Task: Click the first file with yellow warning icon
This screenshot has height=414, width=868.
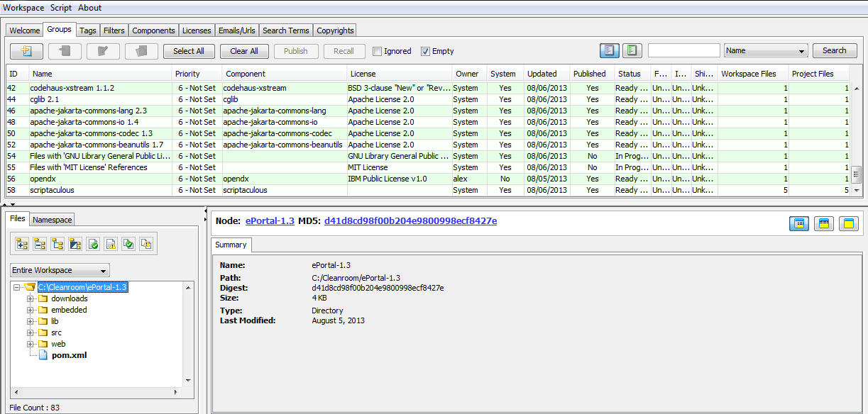Action: (x=111, y=244)
